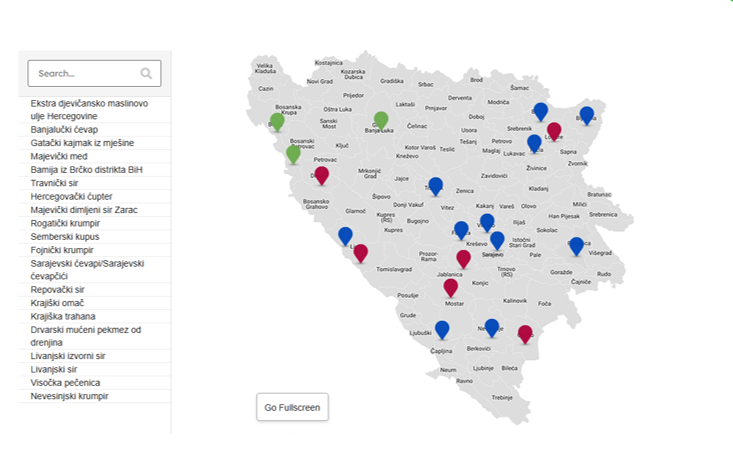Click the magnifier search icon

146,73
